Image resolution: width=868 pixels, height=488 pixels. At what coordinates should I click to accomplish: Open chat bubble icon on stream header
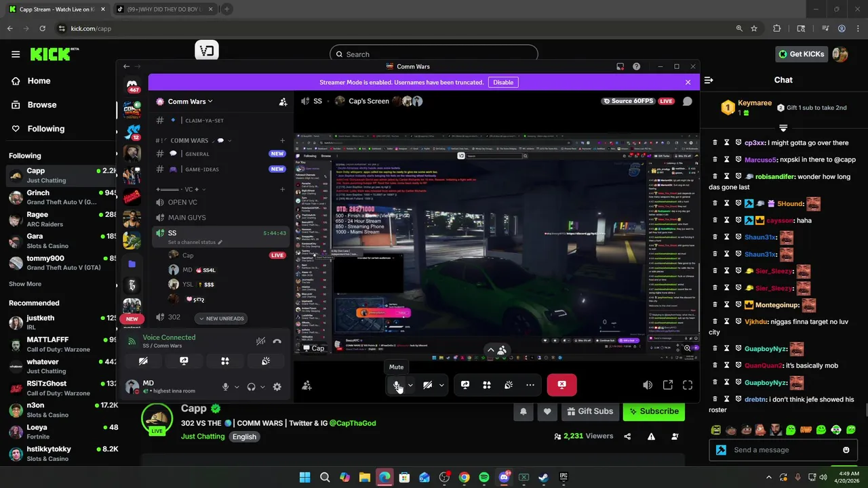tap(687, 101)
